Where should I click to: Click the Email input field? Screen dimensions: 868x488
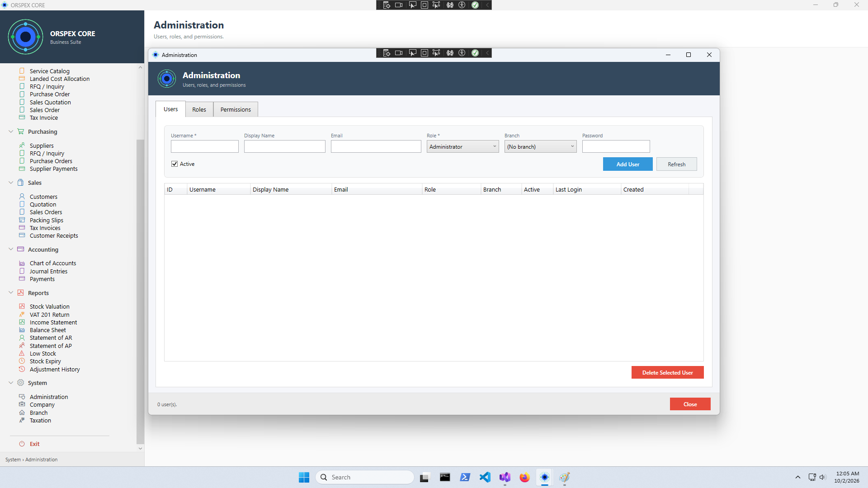point(376,146)
